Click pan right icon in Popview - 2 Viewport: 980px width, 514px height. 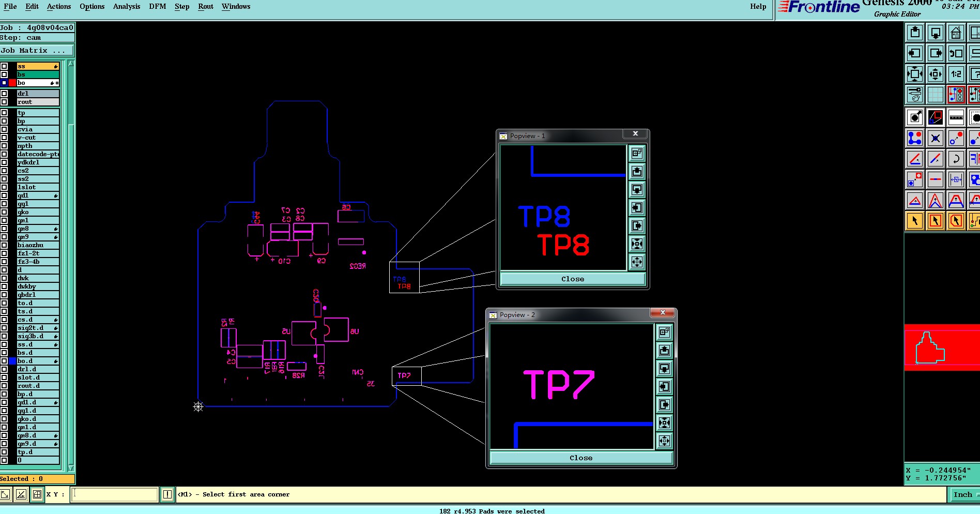[x=665, y=404]
